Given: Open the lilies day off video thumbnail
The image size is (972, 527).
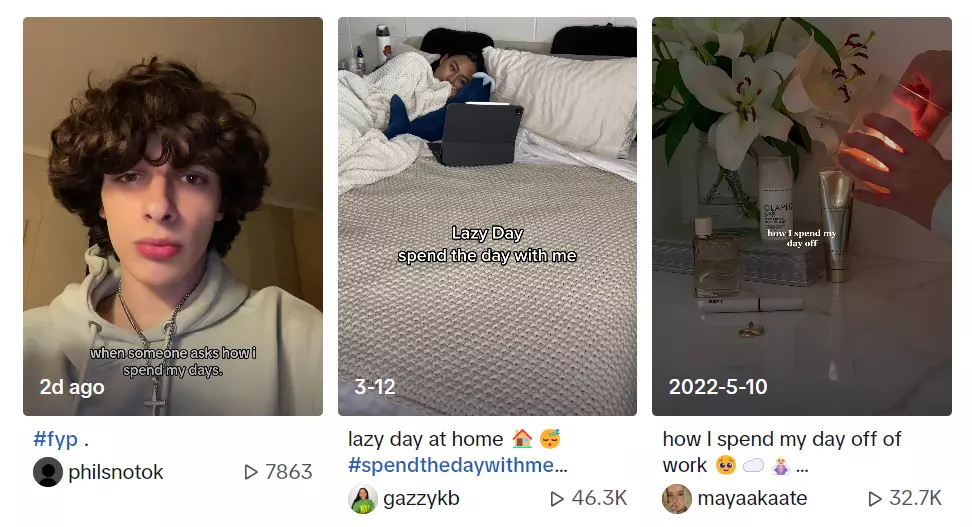Looking at the screenshot, I should pyautogui.click(x=802, y=216).
